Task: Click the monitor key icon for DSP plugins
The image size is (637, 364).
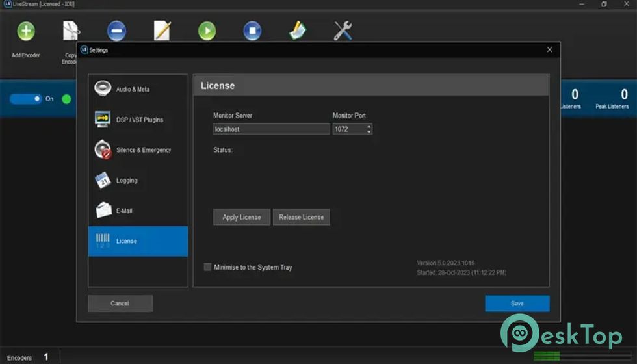Action: click(x=103, y=119)
